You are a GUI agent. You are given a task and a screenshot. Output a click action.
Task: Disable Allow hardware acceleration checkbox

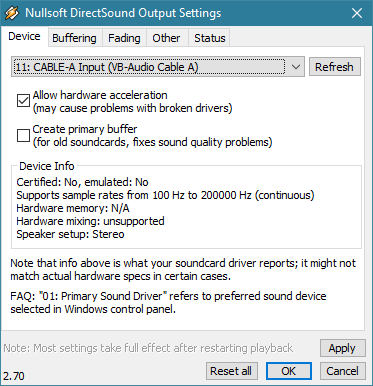(23, 101)
